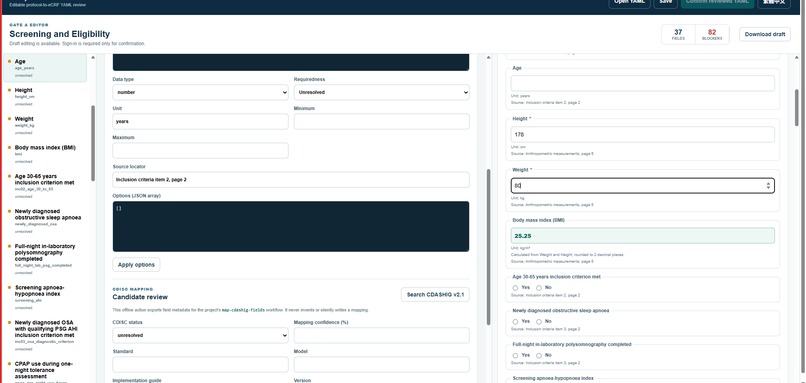Image resolution: width=806 pixels, height=383 pixels.
Task: Click the Age preview input field
Action: click(x=643, y=83)
